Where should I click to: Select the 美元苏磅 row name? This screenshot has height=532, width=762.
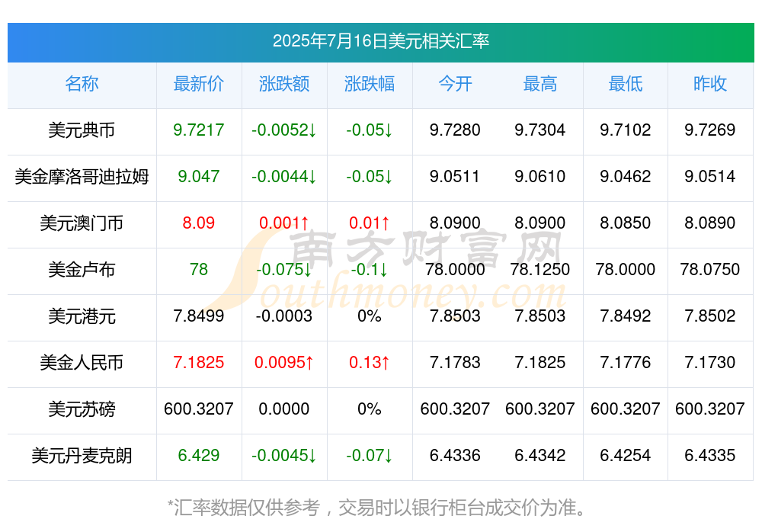(82, 409)
